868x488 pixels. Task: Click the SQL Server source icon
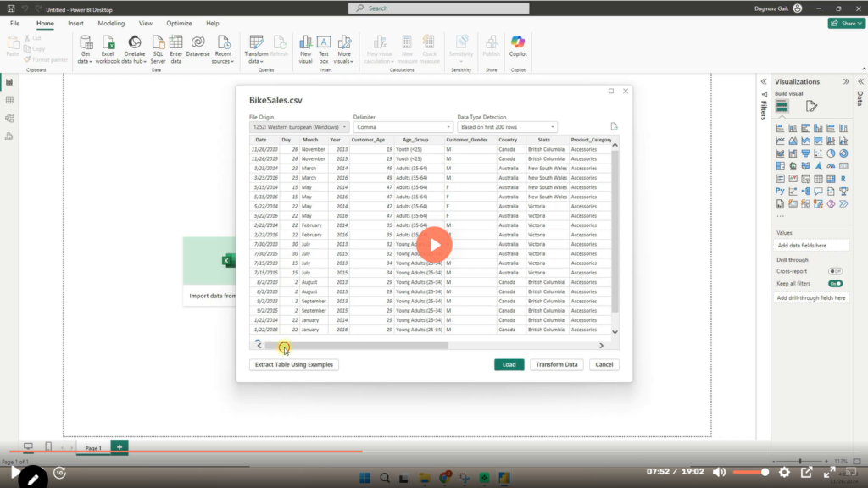(x=158, y=49)
